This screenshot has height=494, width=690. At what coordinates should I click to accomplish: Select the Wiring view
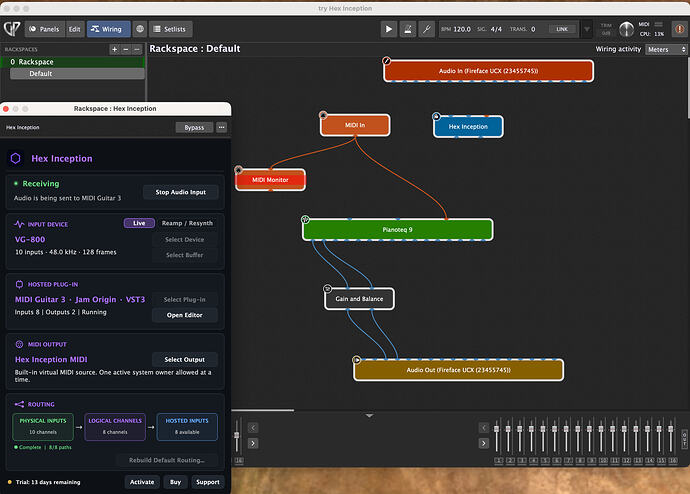pyautogui.click(x=108, y=29)
